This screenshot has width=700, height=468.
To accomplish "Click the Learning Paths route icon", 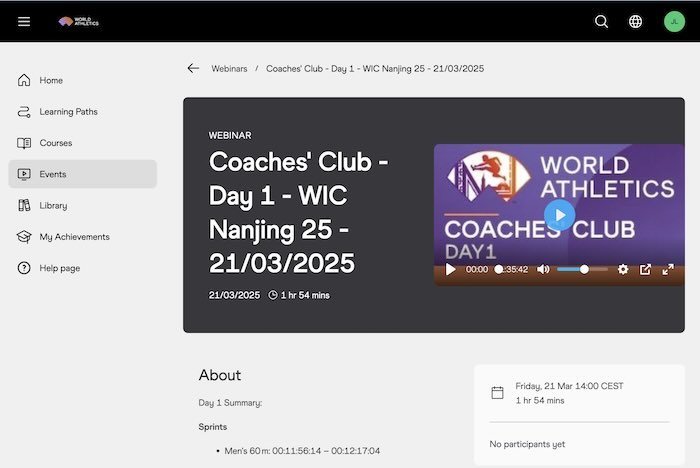I will click(x=24, y=112).
